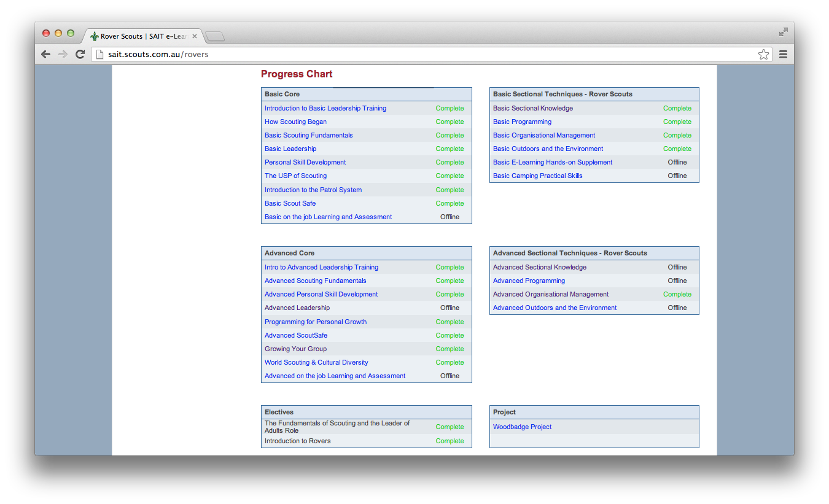The width and height of the screenshot is (829, 504).
Task: Bookmark this page with the star icon
Action: [x=763, y=54]
